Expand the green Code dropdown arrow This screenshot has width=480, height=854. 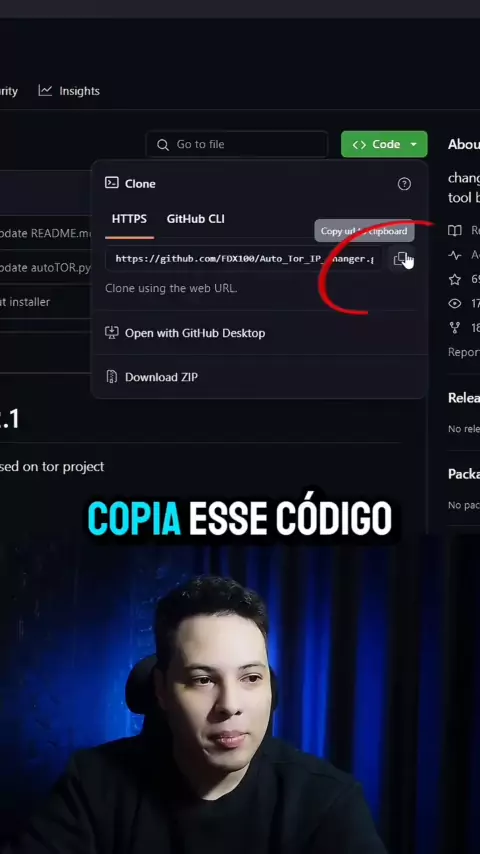tap(414, 144)
